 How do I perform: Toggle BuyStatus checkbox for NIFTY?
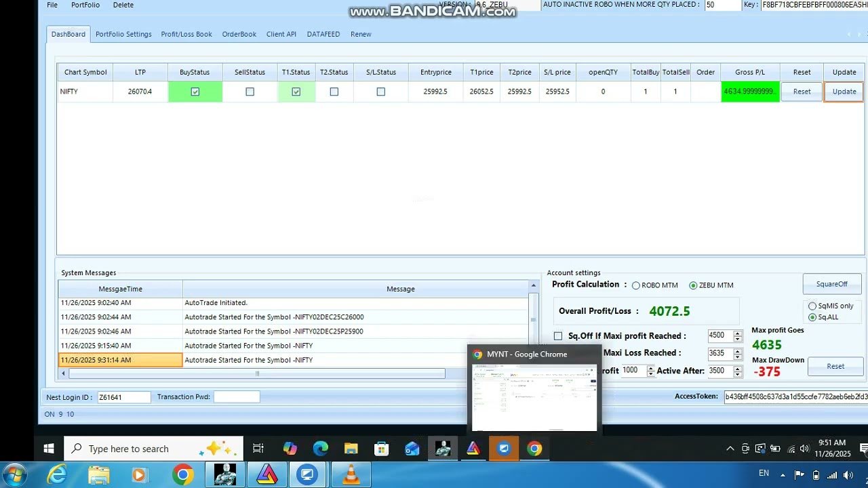click(195, 91)
